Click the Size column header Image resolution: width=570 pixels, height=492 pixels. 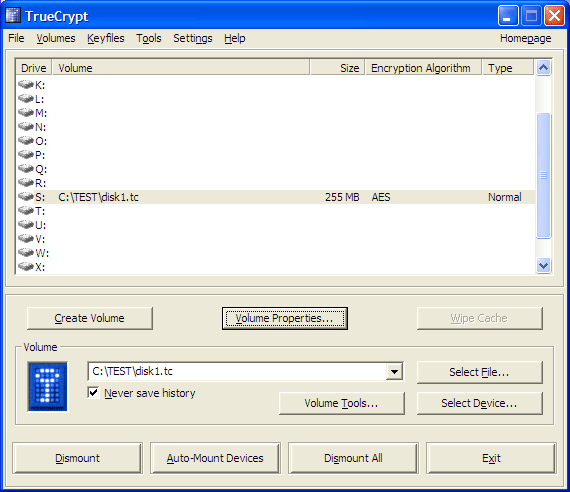click(337, 68)
